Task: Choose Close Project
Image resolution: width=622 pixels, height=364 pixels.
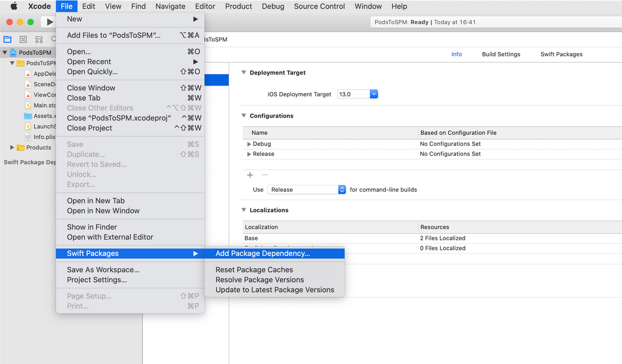Action: point(130,128)
